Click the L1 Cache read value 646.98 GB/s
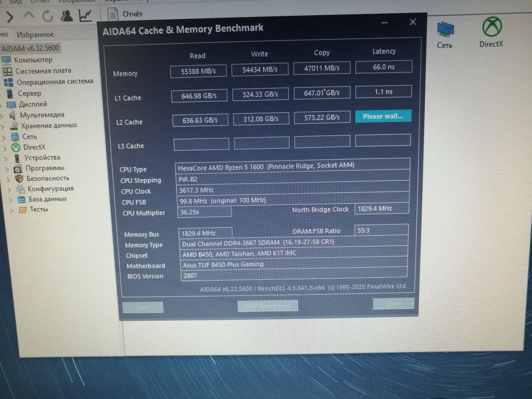 tap(199, 96)
